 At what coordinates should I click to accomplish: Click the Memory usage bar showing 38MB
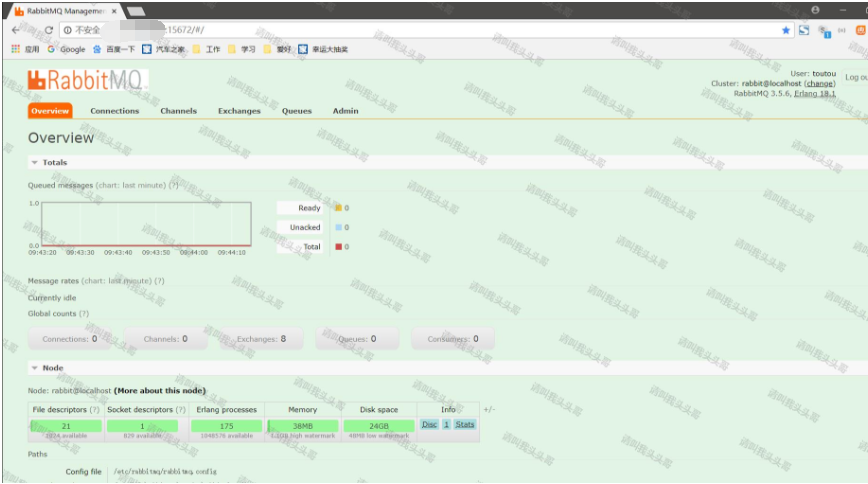(303, 426)
